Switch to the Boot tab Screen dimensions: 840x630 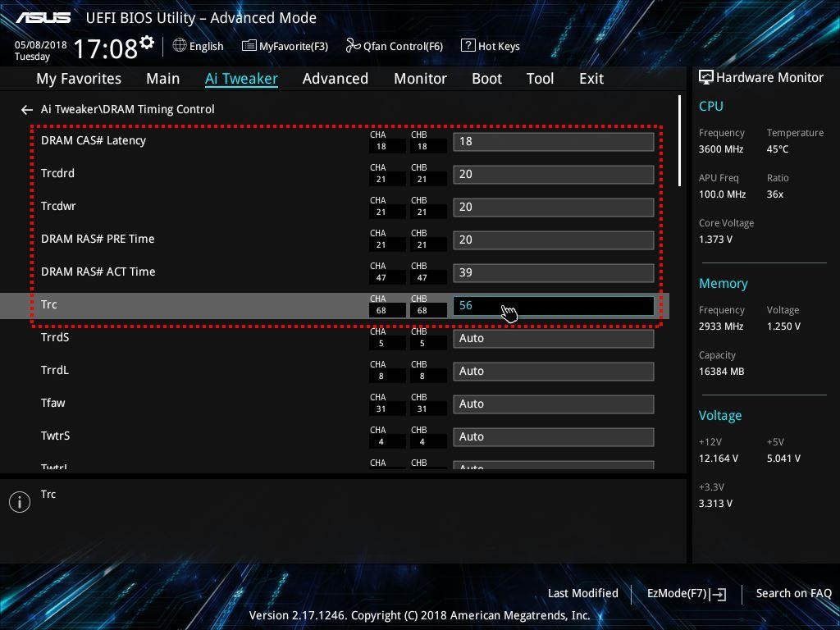point(486,78)
